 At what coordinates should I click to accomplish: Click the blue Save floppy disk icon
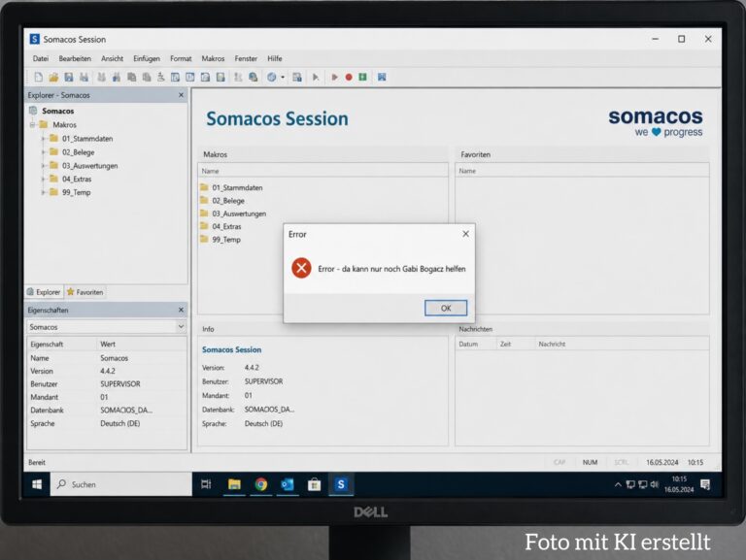[69, 77]
